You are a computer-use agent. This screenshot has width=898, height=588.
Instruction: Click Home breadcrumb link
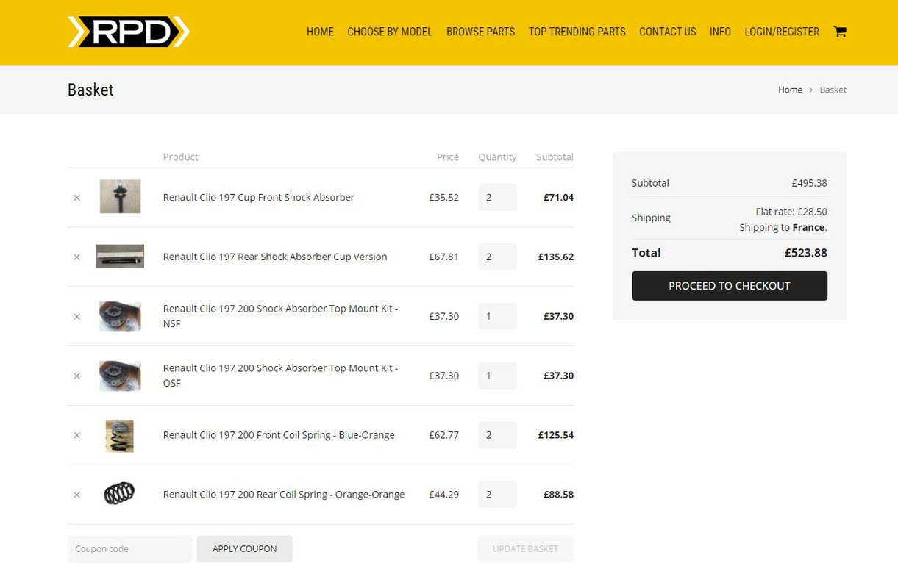[790, 90]
